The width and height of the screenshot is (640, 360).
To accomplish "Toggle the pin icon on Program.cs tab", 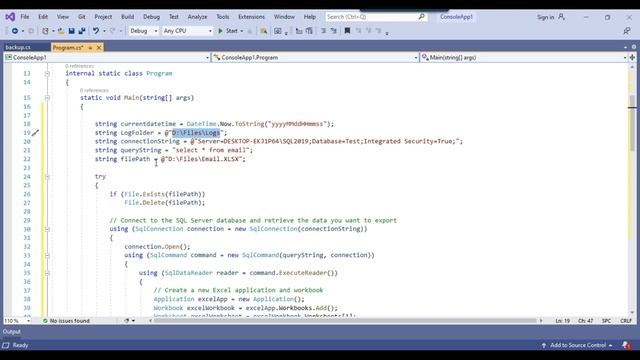I will click(x=90, y=48).
